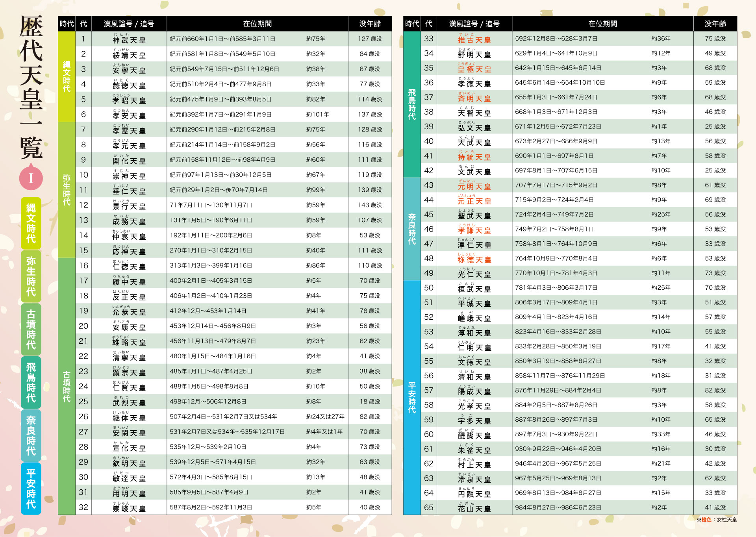Image resolution: width=756 pixels, height=537 pixels.
Task: Click the right table's 没年齢 header
Action: tap(715, 24)
